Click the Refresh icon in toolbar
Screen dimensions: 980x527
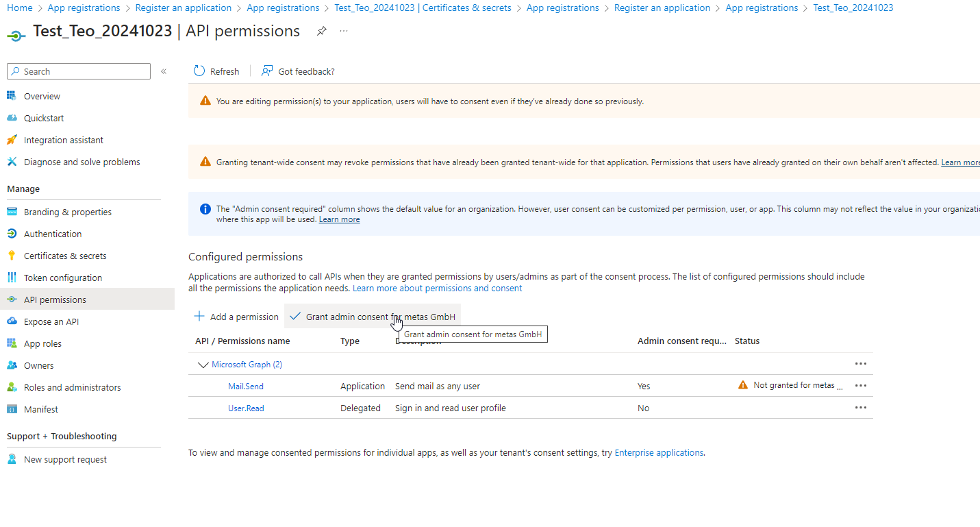coord(199,71)
